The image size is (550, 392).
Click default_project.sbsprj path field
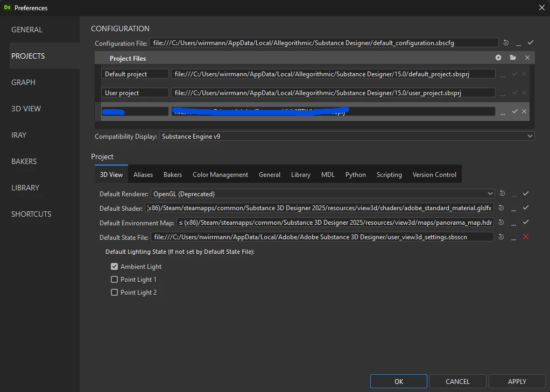(333, 74)
